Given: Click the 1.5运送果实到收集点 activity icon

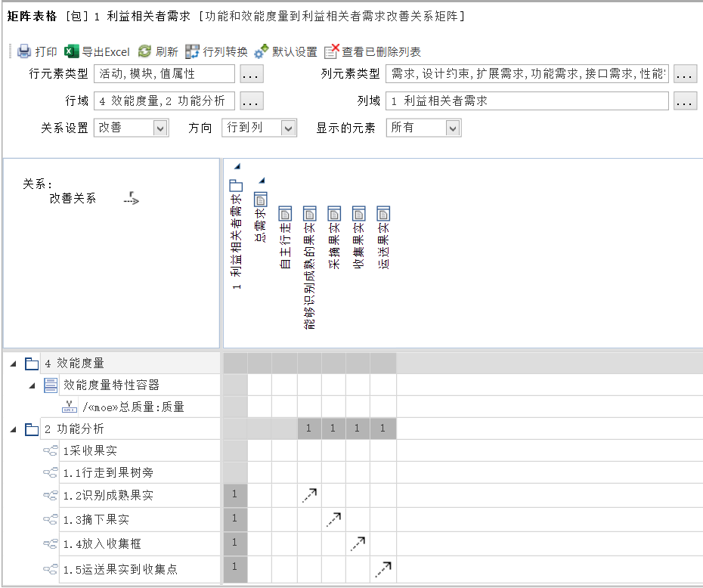Looking at the screenshot, I should [51, 569].
